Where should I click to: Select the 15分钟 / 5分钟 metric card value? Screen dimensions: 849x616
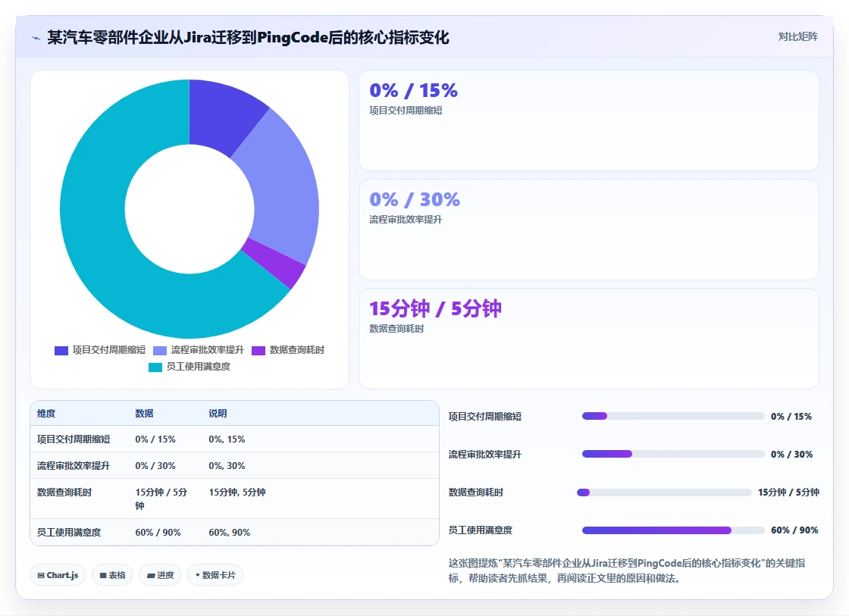point(435,308)
